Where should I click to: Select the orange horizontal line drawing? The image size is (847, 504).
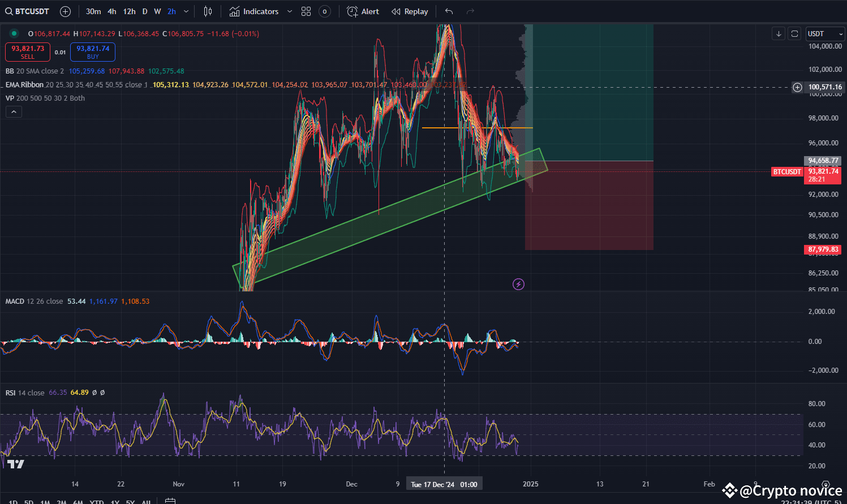477,128
